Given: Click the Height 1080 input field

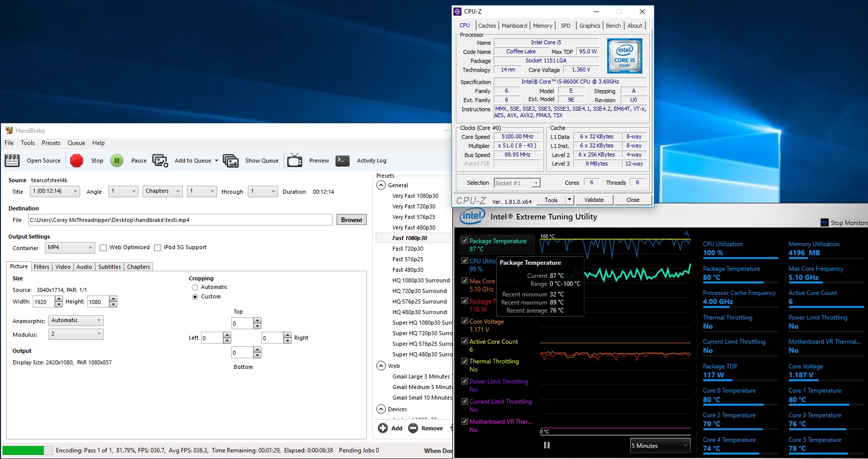Looking at the screenshot, I should 98,302.
